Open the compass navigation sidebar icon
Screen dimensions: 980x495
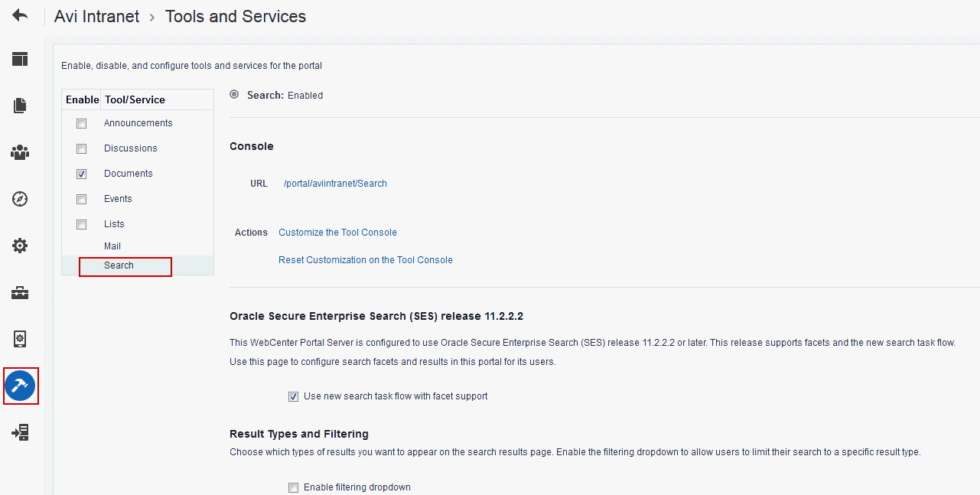coord(20,199)
